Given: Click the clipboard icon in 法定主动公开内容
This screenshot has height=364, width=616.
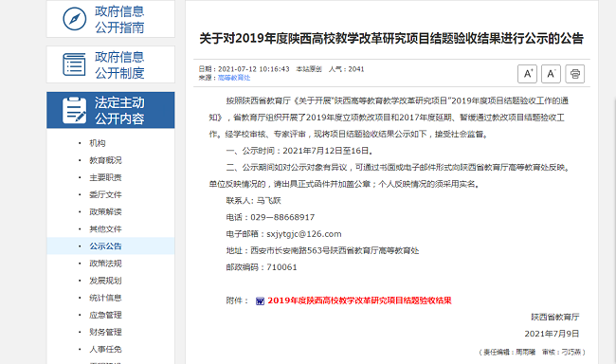Looking at the screenshot, I should pos(74,110).
